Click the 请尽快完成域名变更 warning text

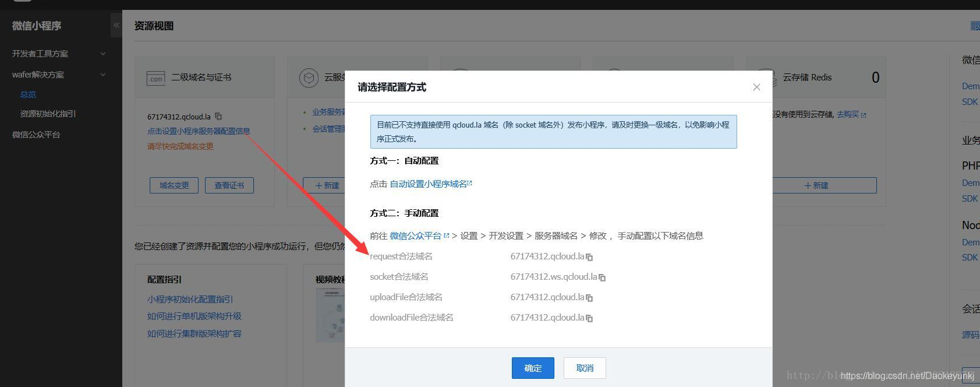181,146
